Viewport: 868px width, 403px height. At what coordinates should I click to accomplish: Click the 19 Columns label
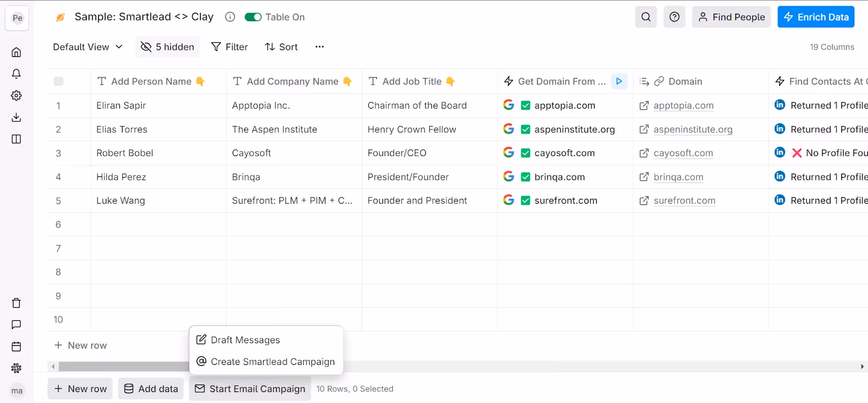(832, 47)
